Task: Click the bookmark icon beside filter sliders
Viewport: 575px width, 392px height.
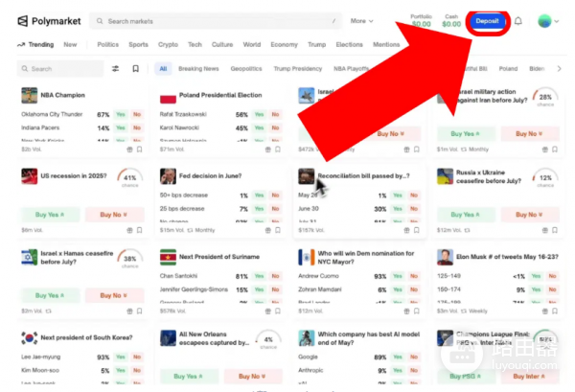Action: [x=135, y=69]
